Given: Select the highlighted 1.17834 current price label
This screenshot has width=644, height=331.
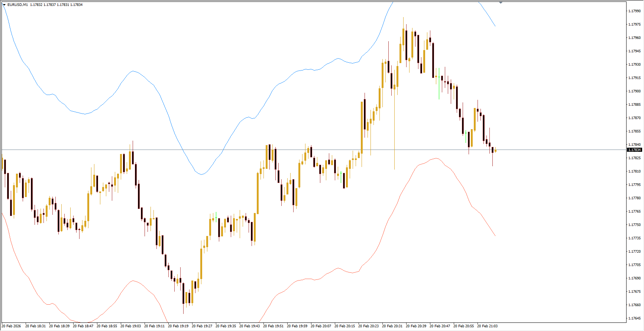Looking at the screenshot, I should (634, 150).
